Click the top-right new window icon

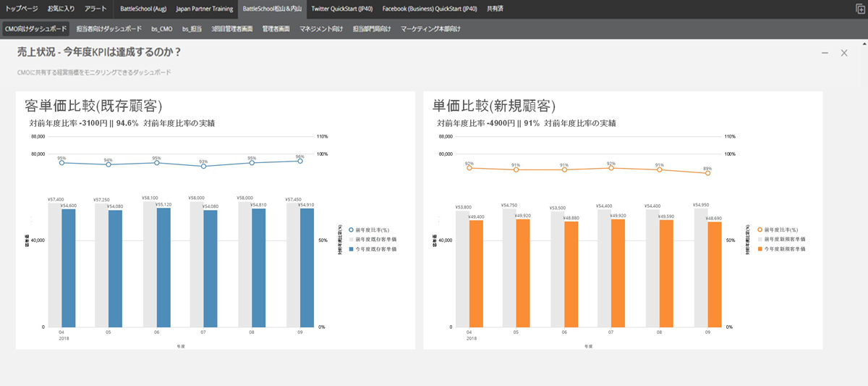coord(859,9)
